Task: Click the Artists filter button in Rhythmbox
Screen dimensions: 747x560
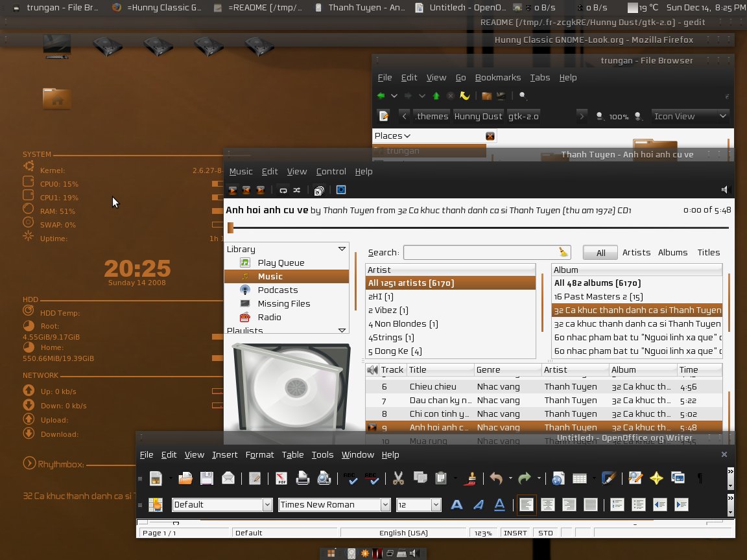Action: 636,252
